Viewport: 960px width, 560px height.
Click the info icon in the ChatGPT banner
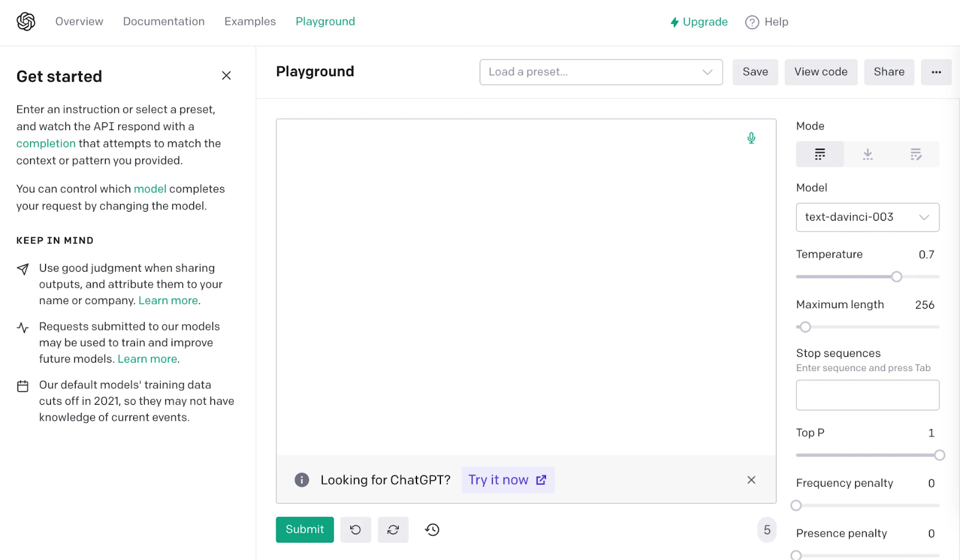[302, 480]
